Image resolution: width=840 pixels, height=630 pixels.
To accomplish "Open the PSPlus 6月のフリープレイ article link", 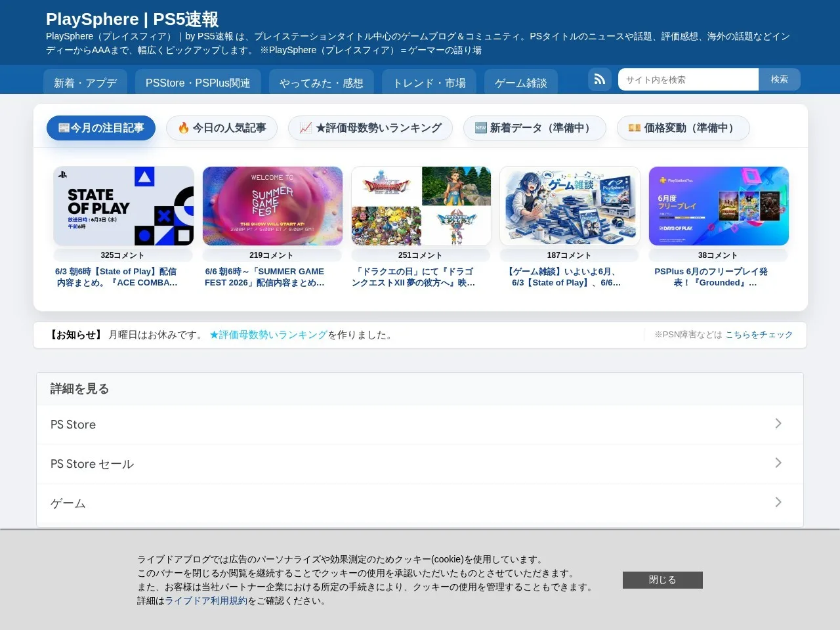I will click(x=711, y=277).
